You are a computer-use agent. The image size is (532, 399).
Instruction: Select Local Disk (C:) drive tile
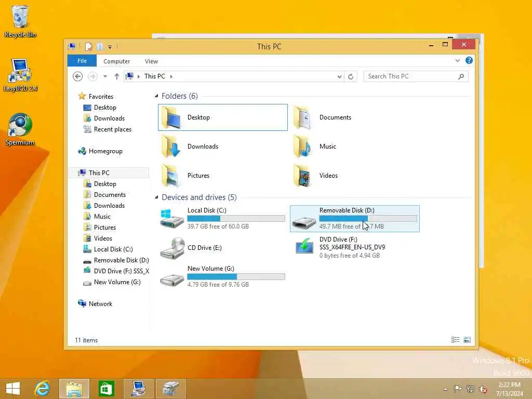pos(222,219)
